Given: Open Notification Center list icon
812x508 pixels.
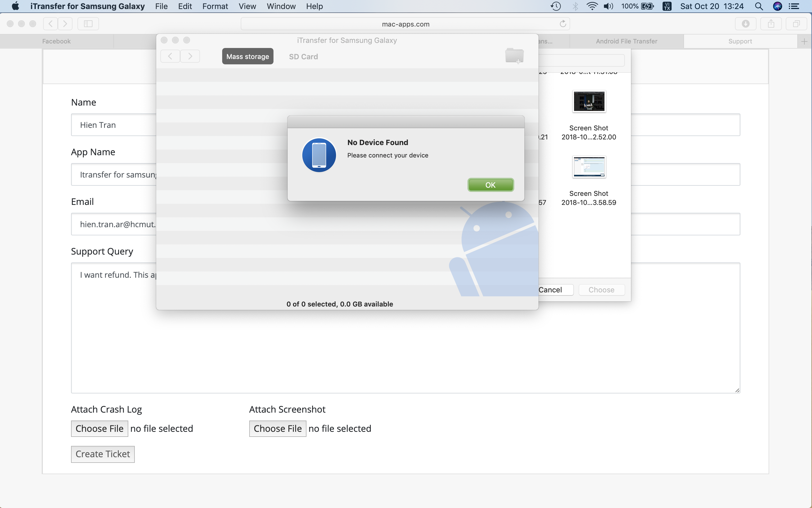Looking at the screenshot, I should click(794, 6).
